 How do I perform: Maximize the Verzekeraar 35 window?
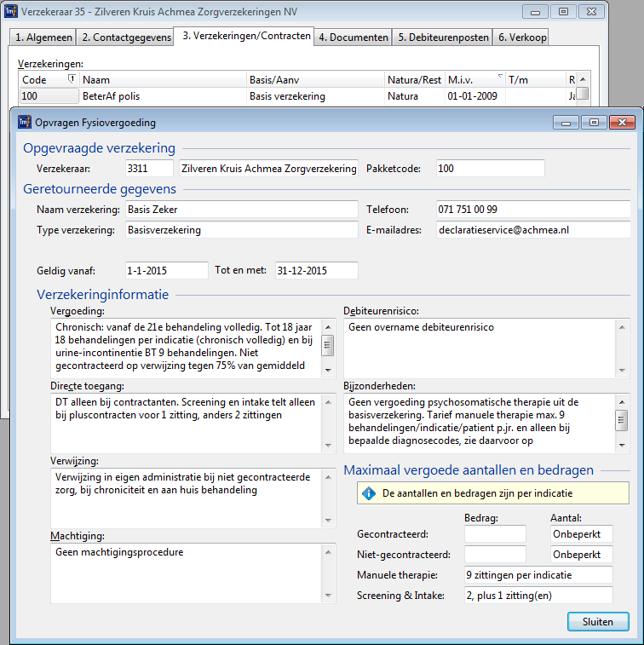click(563, 12)
